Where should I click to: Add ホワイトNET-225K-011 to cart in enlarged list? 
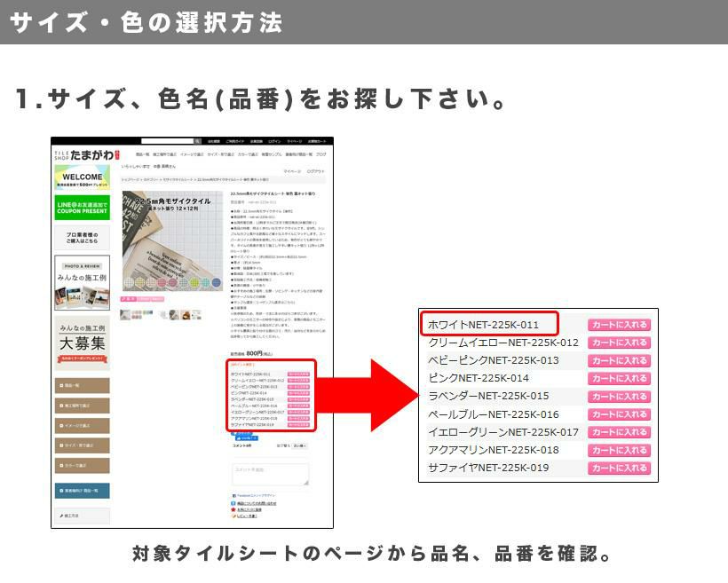click(x=619, y=325)
